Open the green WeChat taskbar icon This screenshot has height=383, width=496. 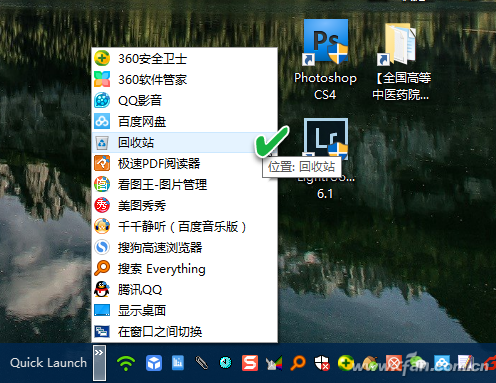click(x=418, y=363)
